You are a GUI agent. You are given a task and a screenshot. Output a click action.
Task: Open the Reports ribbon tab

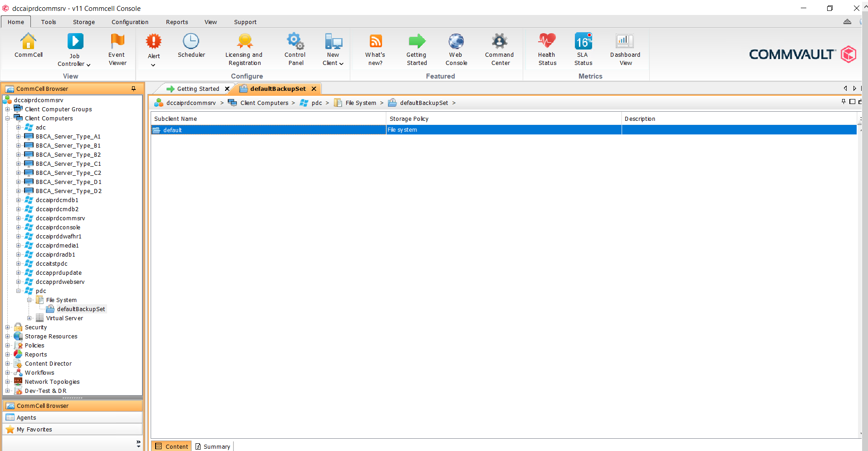pyautogui.click(x=177, y=22)
